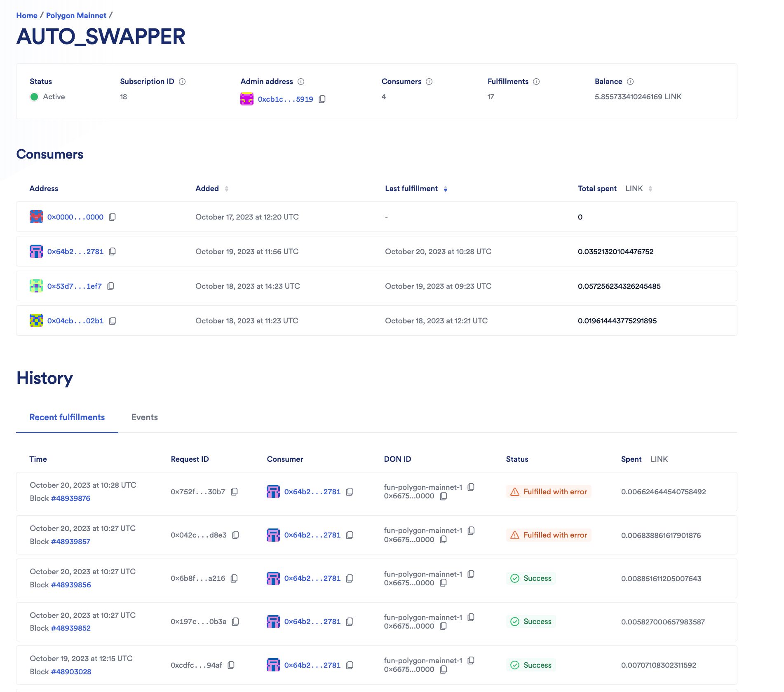Click identicon of consumer 0x53d7...1ef7
The width and height of the screenshot is (784, 692).
click(x=36, y=286)
